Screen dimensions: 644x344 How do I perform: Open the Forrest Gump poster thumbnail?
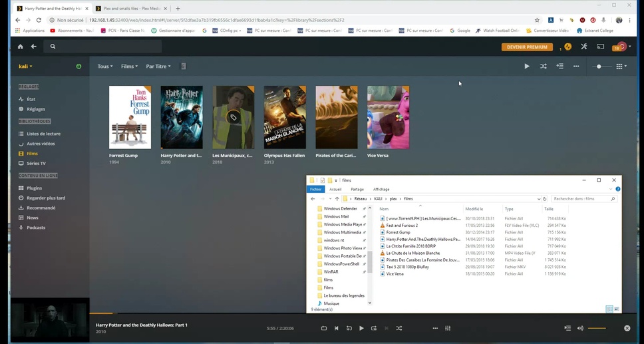(130, 117)
